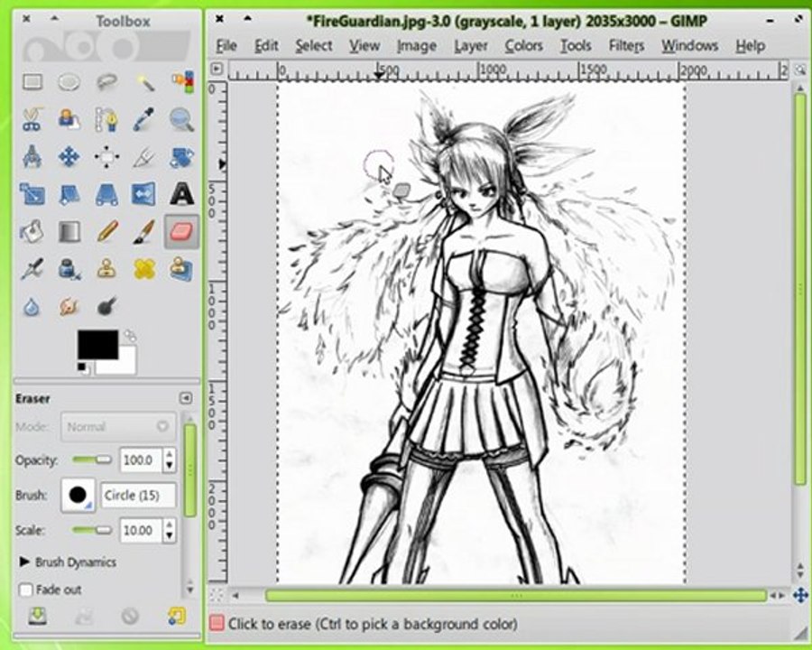Select the Blur/Sharpen droplet tool
Viewport: 812px width, 650px height.
click(32, 307)
